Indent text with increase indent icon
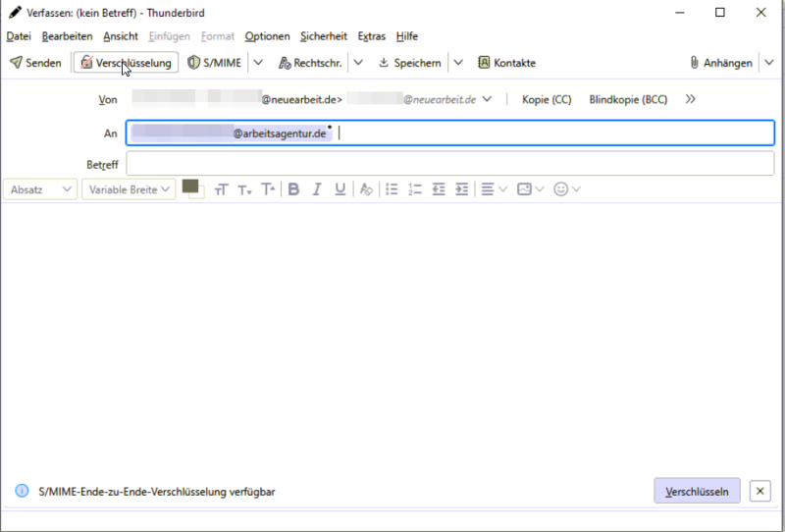Screen dimensions: 785x532 (x=461, y=189)
